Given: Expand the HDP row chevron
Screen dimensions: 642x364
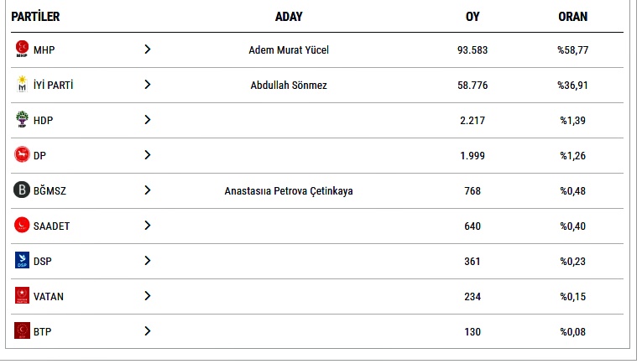Looking at the screenshot, I should (x=148, y=120).
